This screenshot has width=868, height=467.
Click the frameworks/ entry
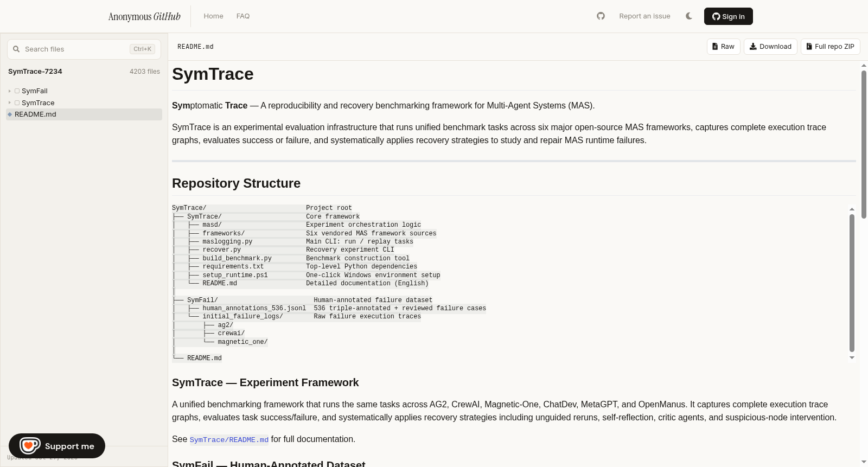(224, 234)
